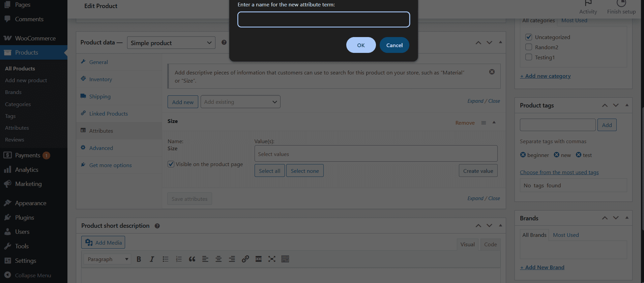
Task: Uncheck Visible on the product page
Action: coord(171,164)
